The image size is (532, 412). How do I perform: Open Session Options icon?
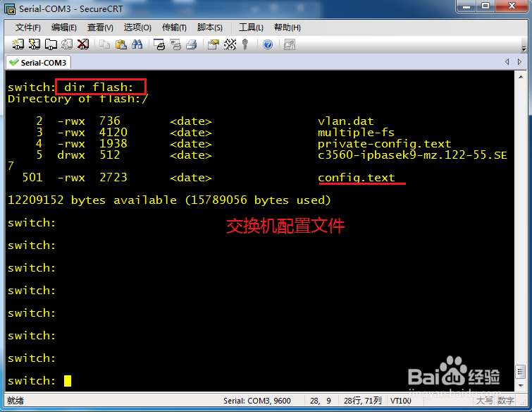(214, 44)
